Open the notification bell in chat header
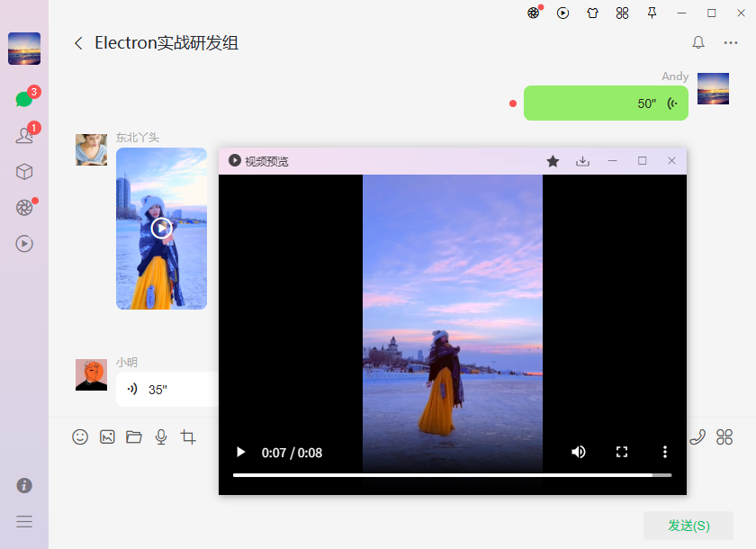 697,42
